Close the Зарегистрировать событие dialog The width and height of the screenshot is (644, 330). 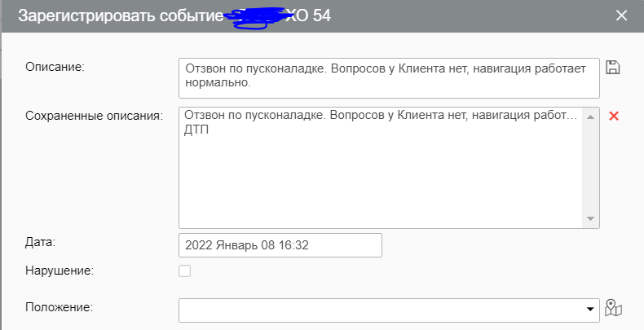point(622,15)
